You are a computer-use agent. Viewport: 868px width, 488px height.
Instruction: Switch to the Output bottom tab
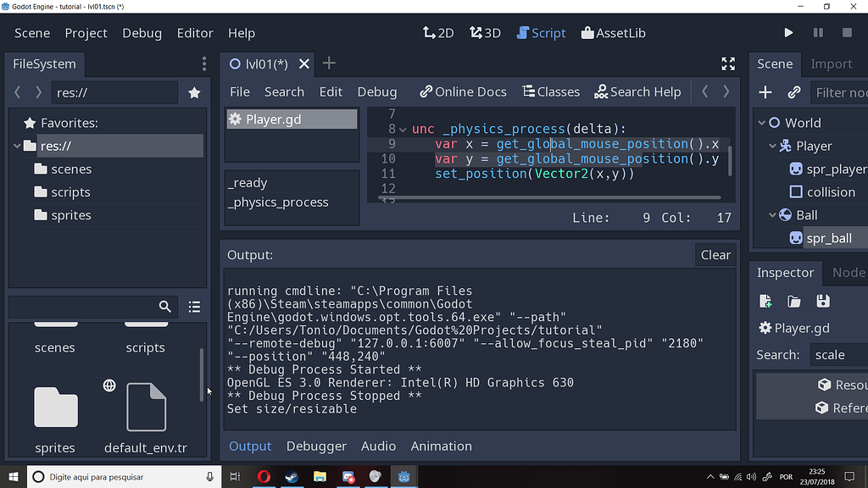click(250, 446)
